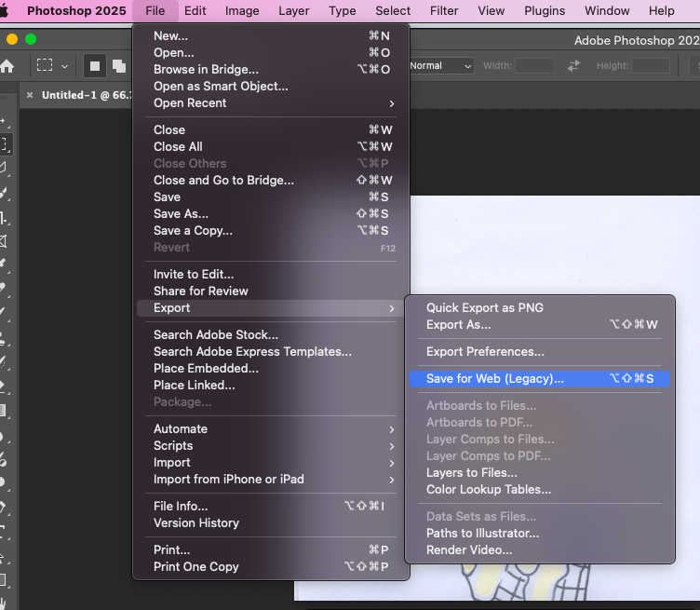Select the Rectangular Marquee tool in toolbar
700x610 pixels.
click(5, 144)
